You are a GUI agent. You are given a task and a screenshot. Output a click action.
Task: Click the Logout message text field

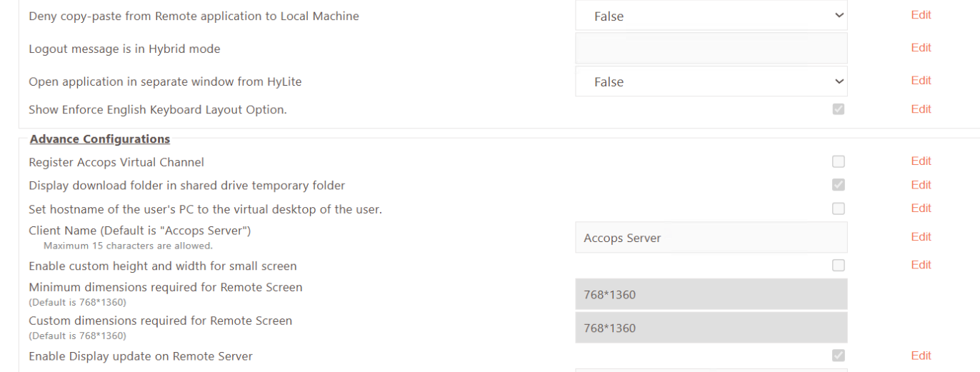pos(711,49)
